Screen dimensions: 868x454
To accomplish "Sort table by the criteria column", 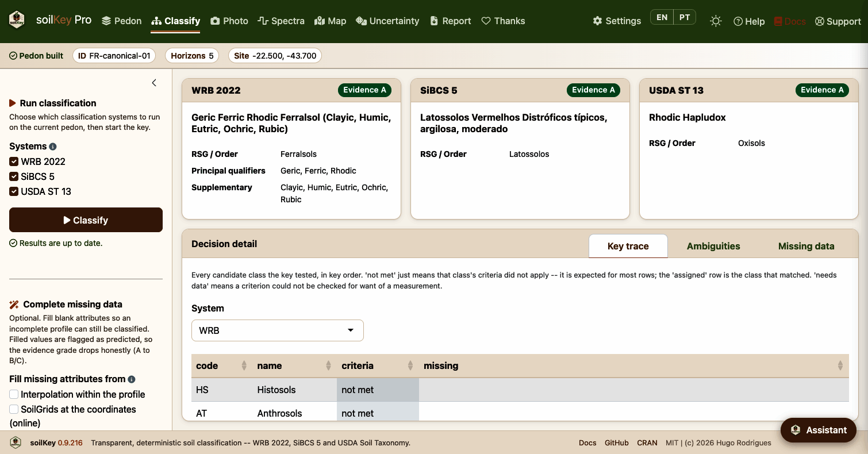I will [378, 365].
